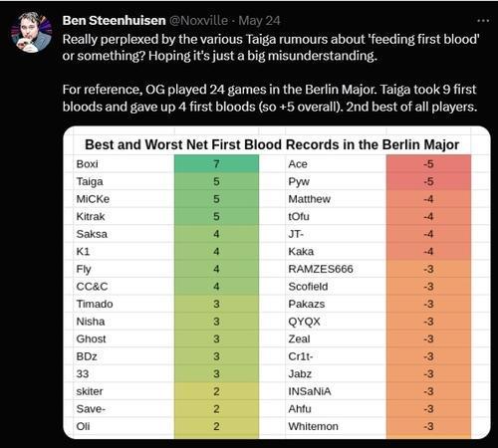
Task: Click the Ben Steenhuisen display name
Action: 114,21
